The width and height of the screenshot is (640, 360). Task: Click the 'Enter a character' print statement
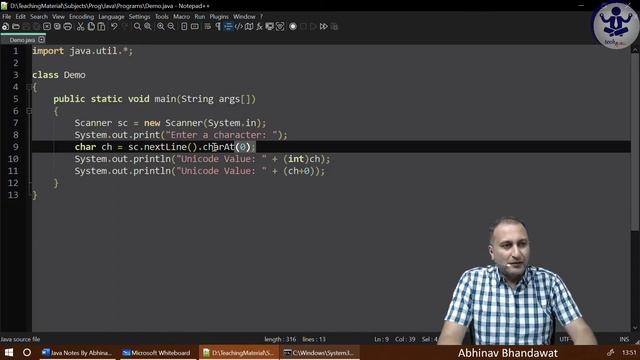click(x=181, y=135)
